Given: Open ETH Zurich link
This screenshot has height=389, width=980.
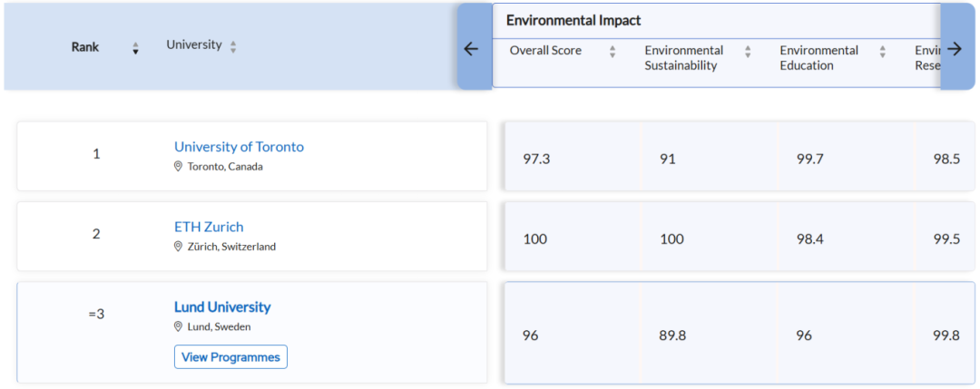Looking at the screenshot, I should coord(209,227).
